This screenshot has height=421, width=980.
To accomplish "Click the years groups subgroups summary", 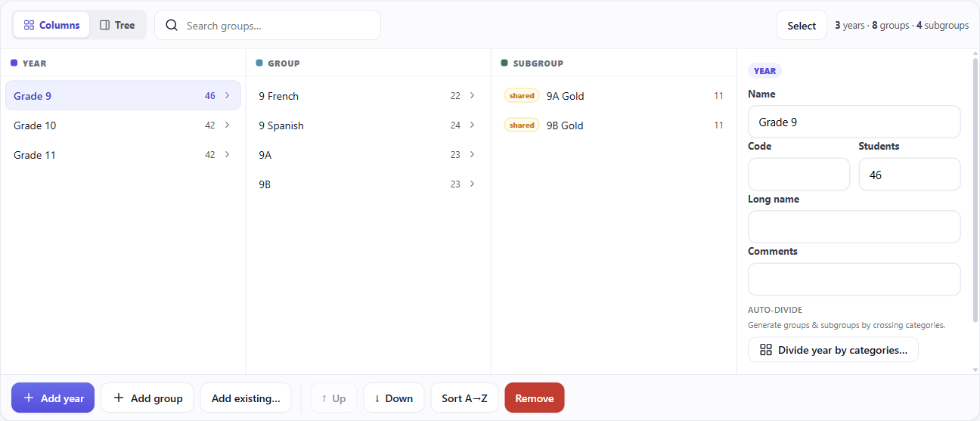I will tap(901, 26).
